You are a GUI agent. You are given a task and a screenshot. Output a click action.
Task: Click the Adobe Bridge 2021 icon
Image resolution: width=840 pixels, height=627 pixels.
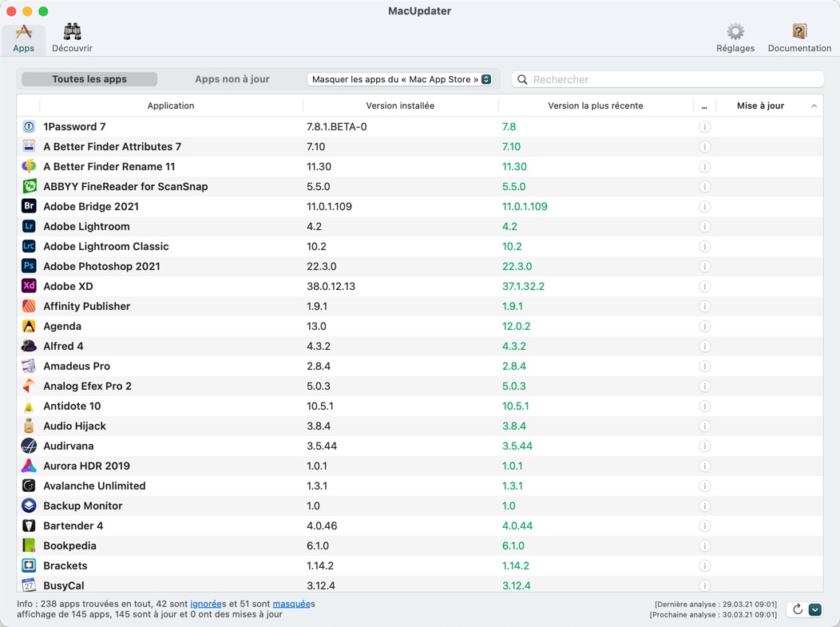pyautogui.click(x=29, y=206)
